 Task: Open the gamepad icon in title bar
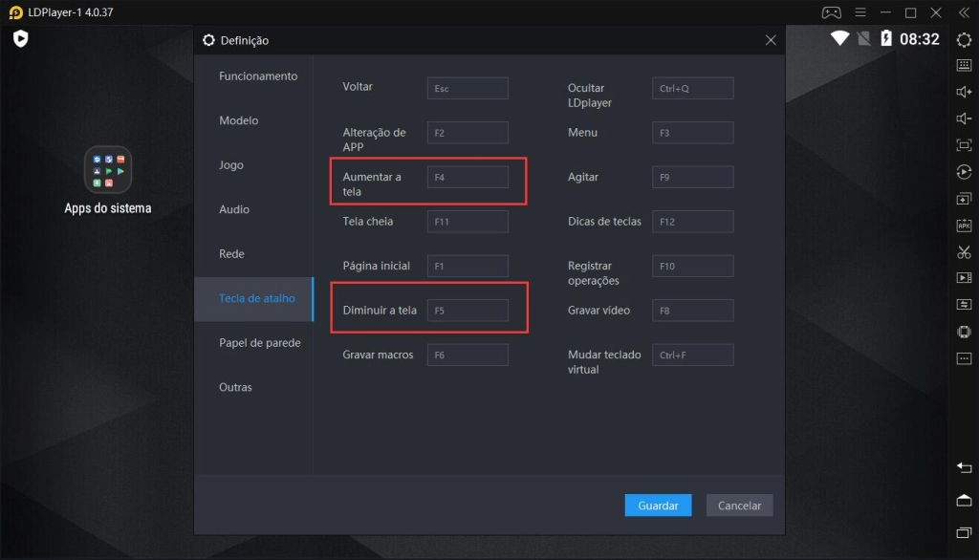pos(831,12)
